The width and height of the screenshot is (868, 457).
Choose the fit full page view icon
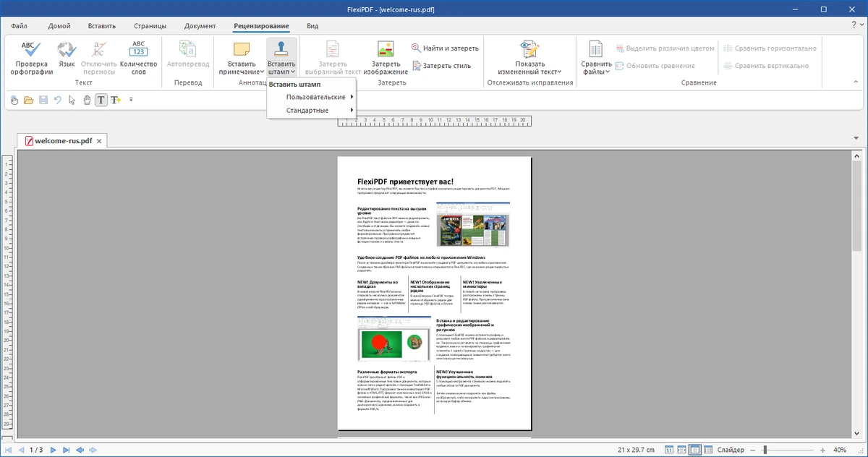(x=695, y=450)
